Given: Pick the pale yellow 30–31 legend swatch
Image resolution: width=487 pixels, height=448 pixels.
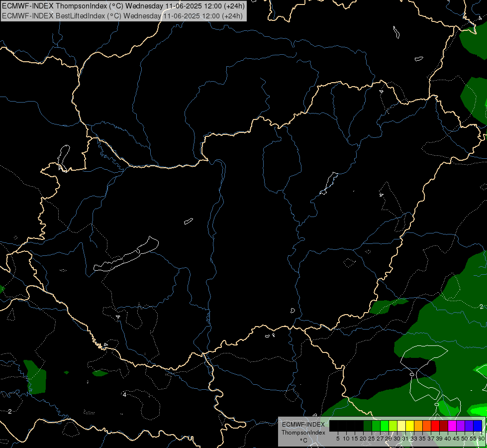Looking at the screenshot, I should click(x=401, y=426).
